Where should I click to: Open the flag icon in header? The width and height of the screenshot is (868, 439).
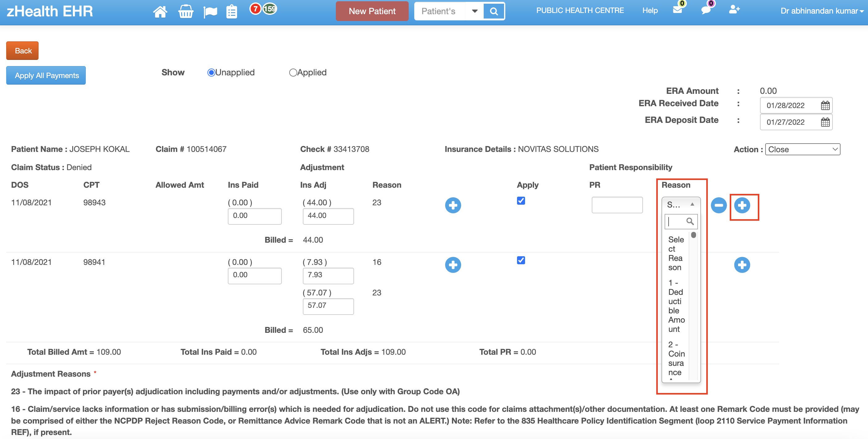point(210,12)
